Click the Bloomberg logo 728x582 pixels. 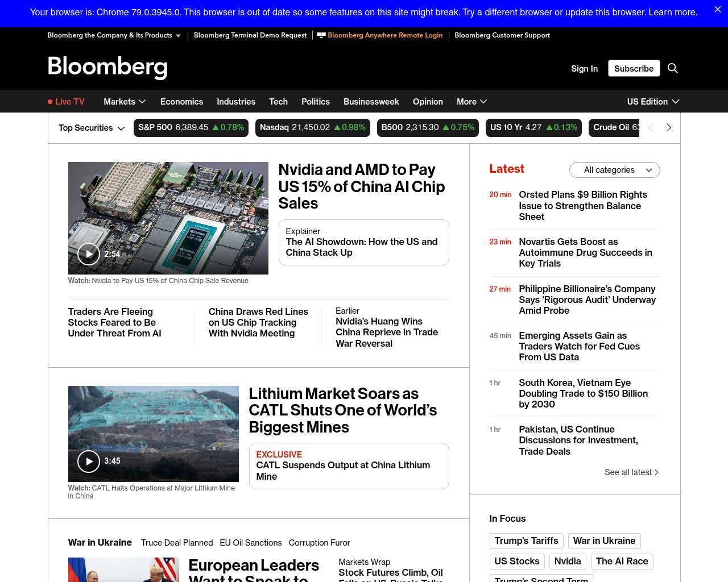coord(107,67)
